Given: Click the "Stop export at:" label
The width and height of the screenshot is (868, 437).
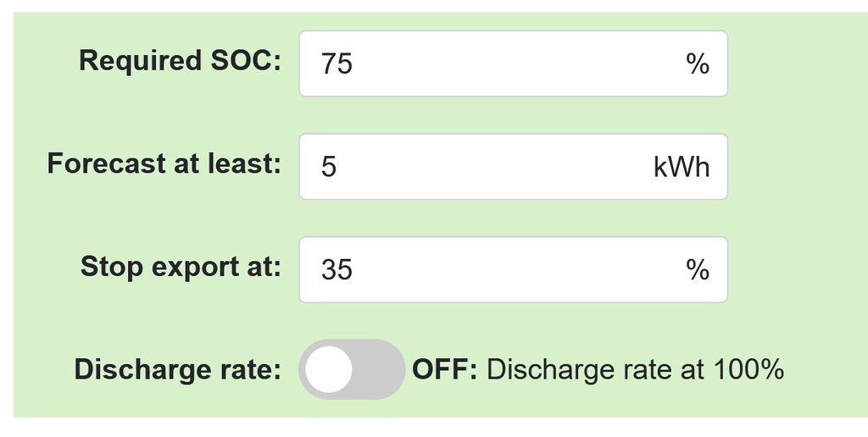Looking at the screenshot, I should tap(180, 267).
